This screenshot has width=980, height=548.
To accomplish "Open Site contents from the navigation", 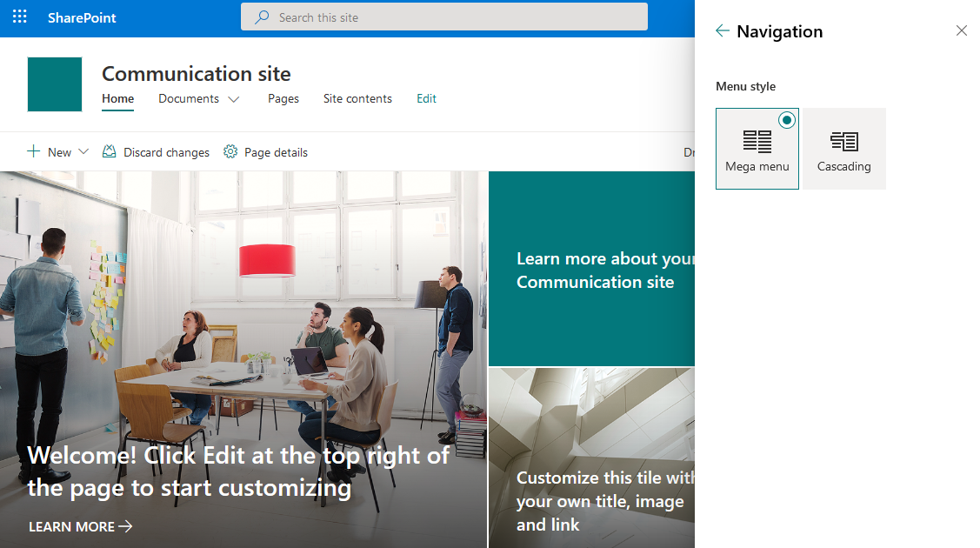I will 357,98.
